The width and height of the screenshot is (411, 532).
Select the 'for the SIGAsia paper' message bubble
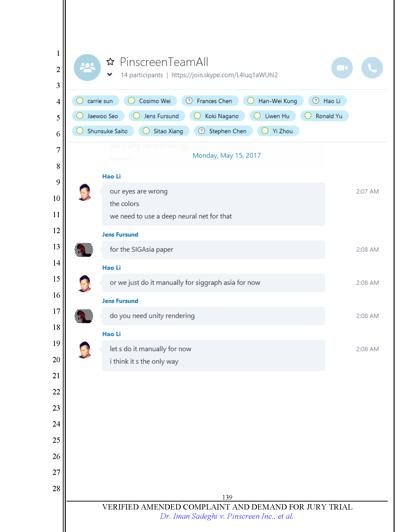coord(213,250)
